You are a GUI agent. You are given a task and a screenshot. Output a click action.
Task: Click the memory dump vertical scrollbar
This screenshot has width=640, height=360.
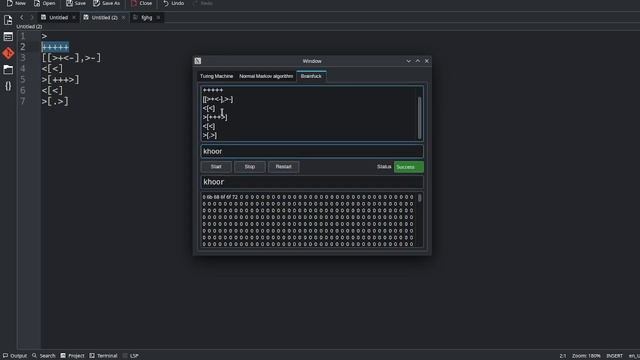click(x=420, y=198)
